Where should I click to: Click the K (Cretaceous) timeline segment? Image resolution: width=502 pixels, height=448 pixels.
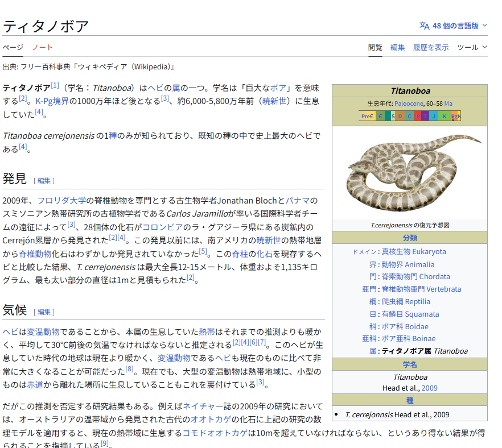(x=445, y=117)
